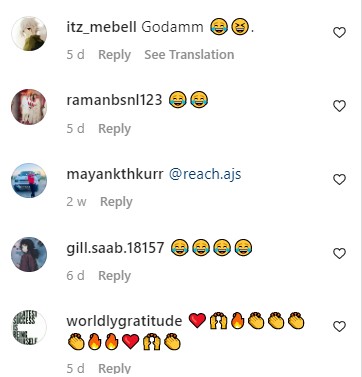Viewport: 362px width, 377px height.
Task: Heart the gill.saab.18157 comment
Action: coord(339,254)
